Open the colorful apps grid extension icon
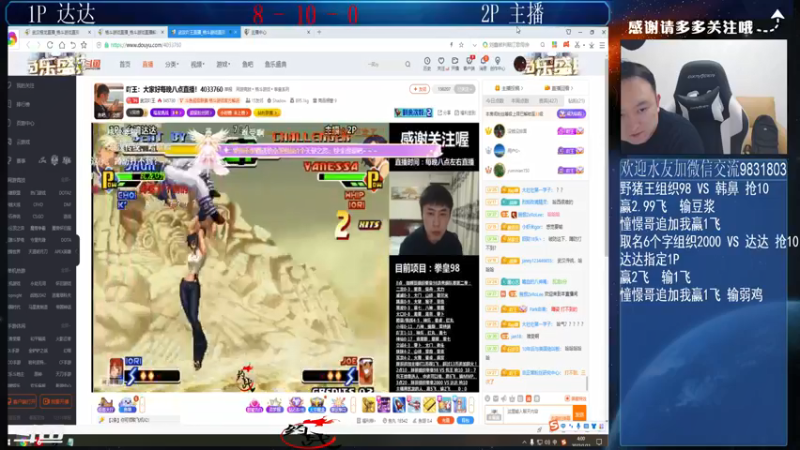Screen dimensions: 800x450 [x=554, y=45]
